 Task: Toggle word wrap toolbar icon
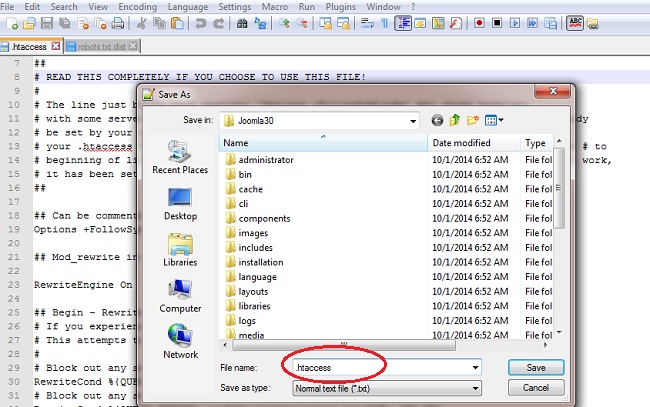pyautogui.click(x=367, y=23)
